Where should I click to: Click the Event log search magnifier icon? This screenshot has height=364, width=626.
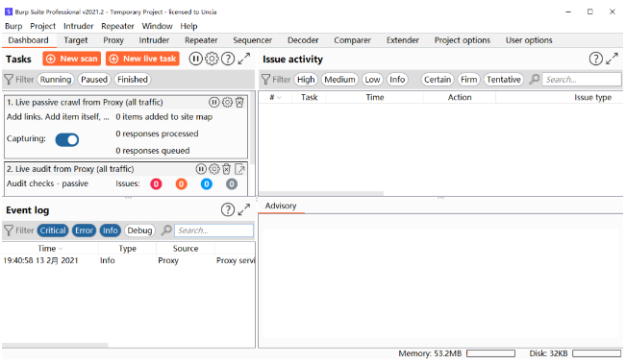[x=166, y=231]
